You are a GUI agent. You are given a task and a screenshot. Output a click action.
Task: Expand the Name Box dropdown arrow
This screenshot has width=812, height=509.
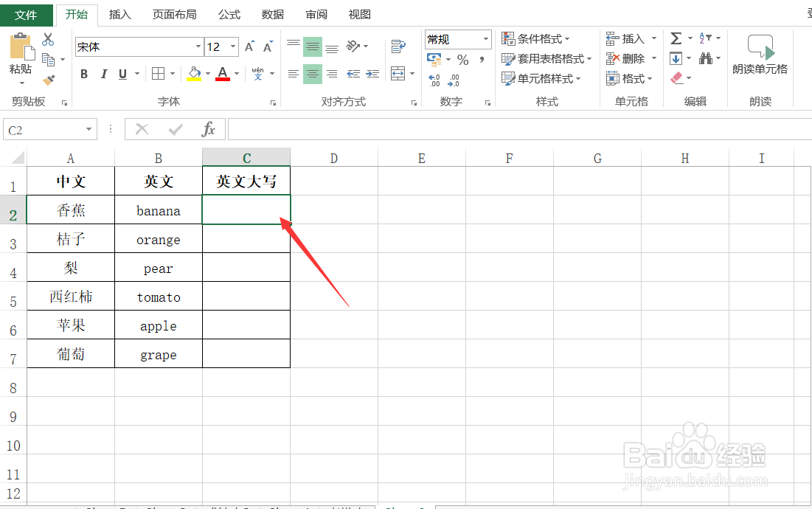[89, 129]
